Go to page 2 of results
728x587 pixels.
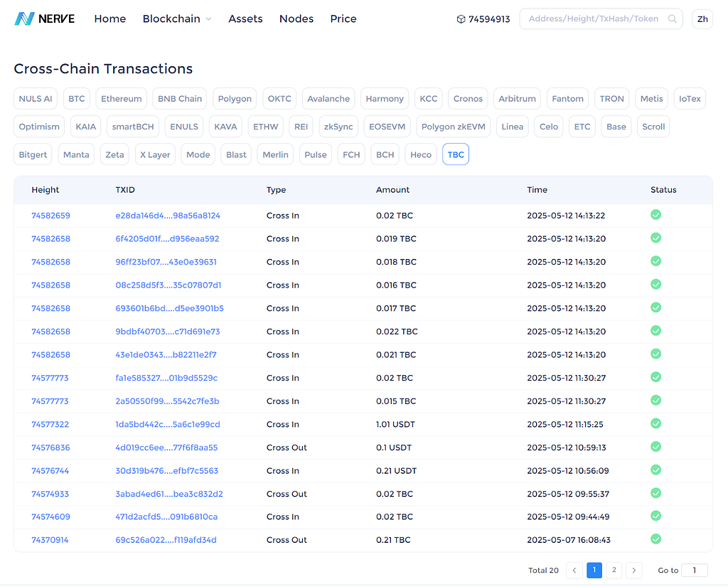[614, 570]
